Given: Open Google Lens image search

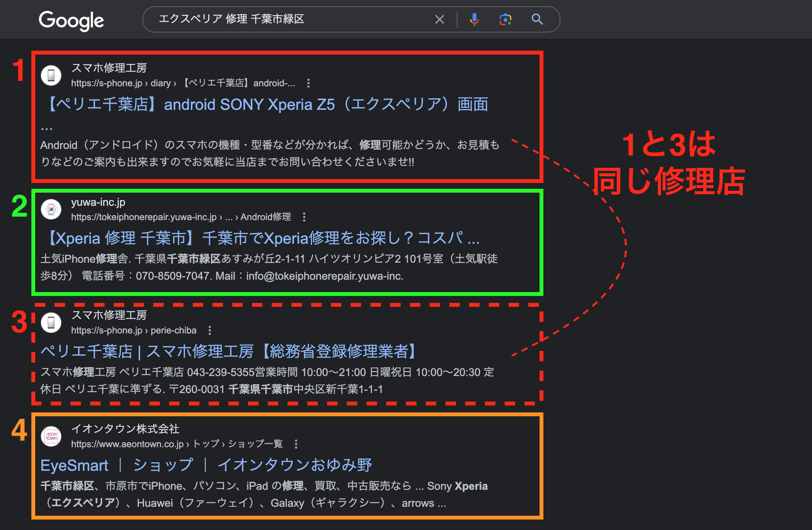Looking at the screenshot, I should pyautogui.click(x=505, y=19).
